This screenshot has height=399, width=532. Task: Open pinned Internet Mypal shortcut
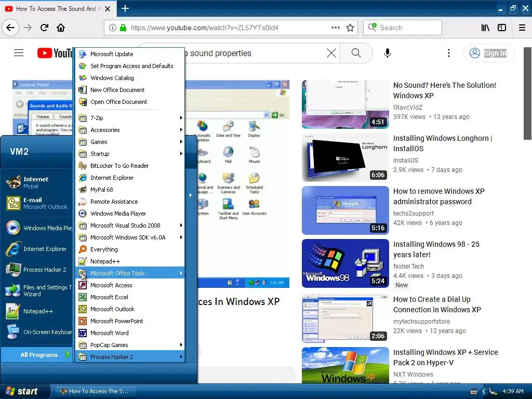37,182
